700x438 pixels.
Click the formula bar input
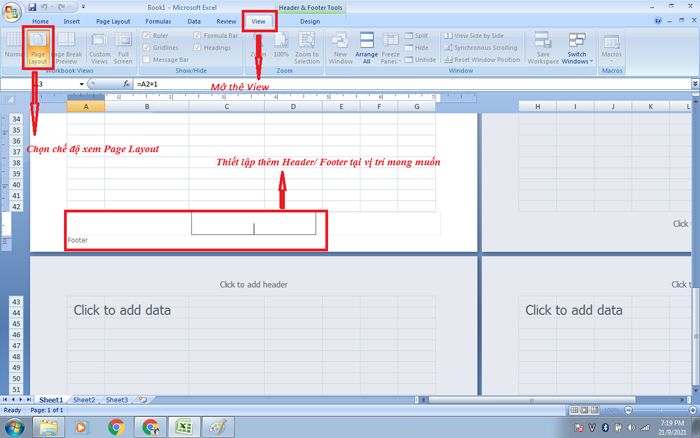click(x=412, y=84)
